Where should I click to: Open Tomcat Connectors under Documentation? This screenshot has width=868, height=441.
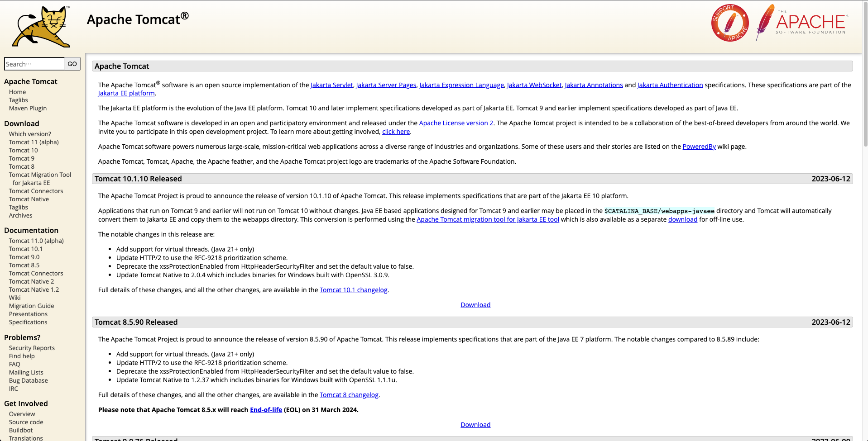(36, 273)
